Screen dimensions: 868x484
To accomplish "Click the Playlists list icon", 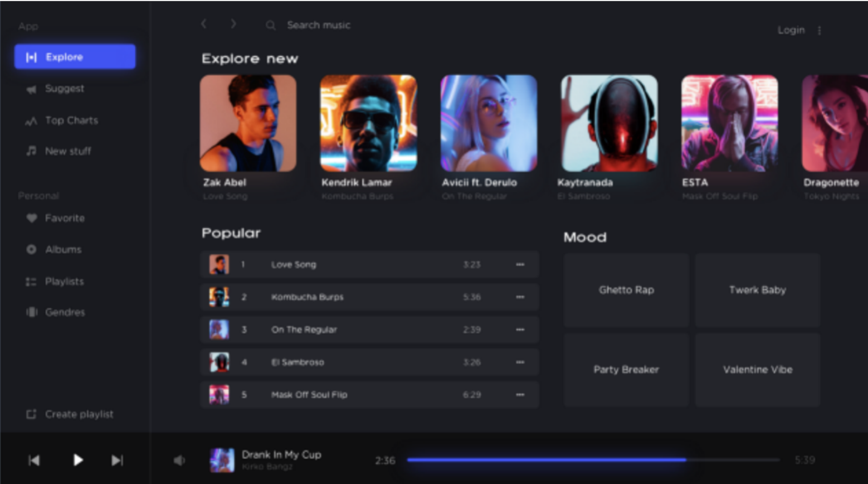I will click(x=31, y=282).
